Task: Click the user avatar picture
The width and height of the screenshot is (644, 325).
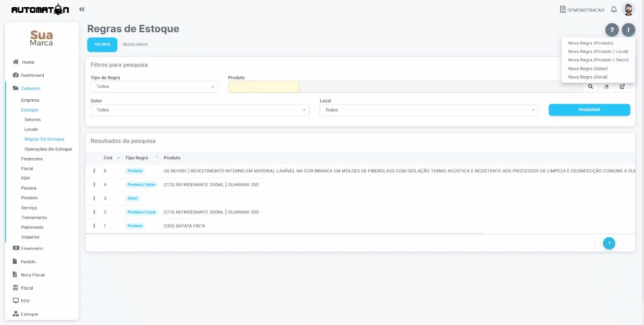Action: (x=628, y=9)
